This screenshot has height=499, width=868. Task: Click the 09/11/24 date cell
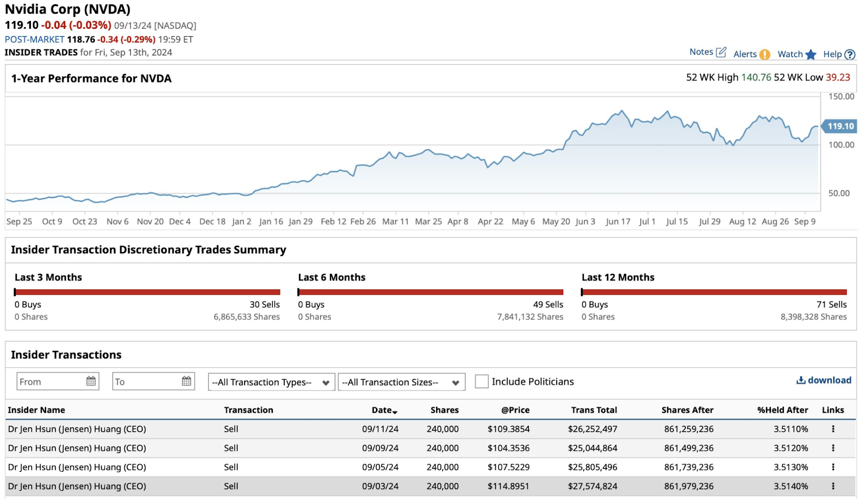(380, 429)
